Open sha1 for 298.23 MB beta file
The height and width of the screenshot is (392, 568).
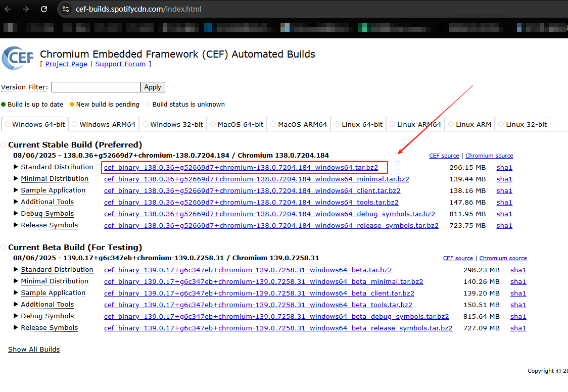(x=518, y=270)
